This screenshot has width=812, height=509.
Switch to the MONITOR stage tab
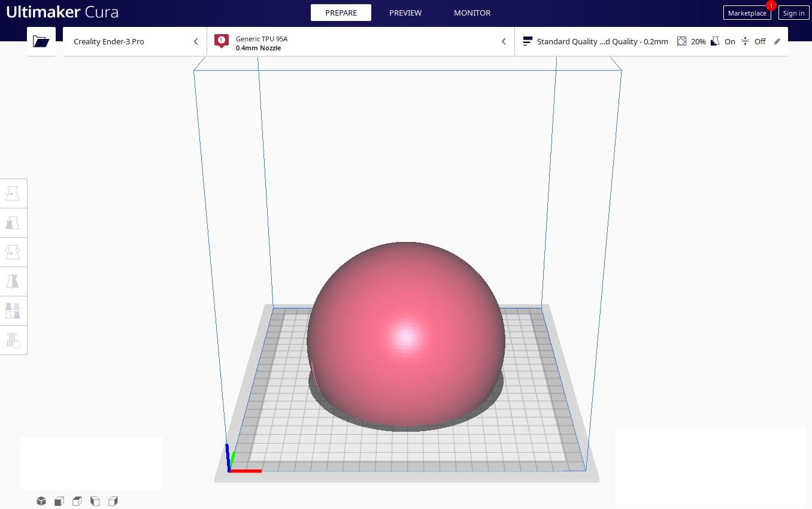click(472, 13)
